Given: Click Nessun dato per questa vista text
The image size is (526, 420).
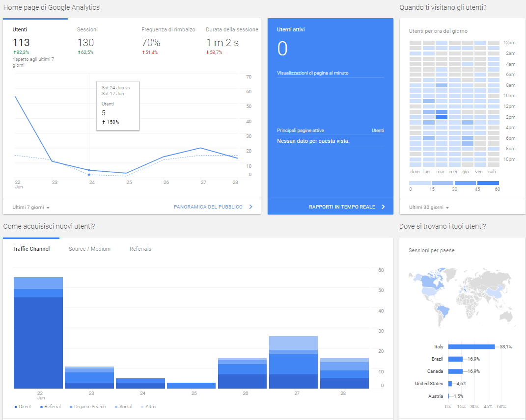Looking at the screenshot, I should click(313, 141).
